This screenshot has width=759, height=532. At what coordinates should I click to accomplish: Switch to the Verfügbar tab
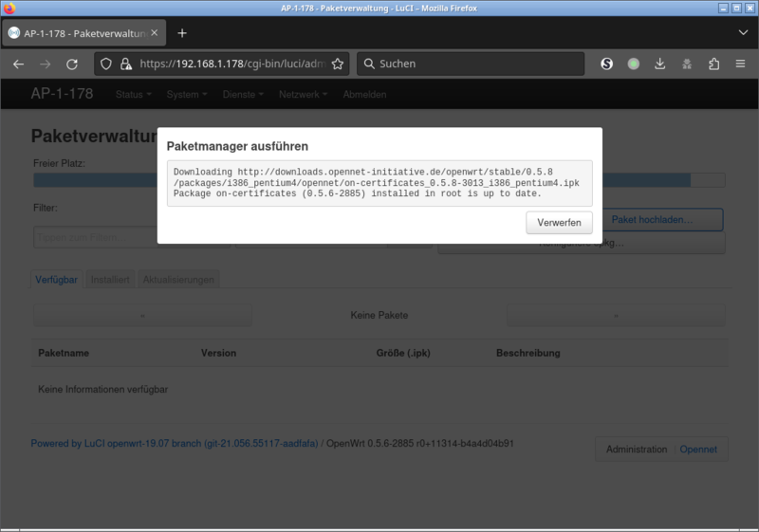(x=56, y=280)
